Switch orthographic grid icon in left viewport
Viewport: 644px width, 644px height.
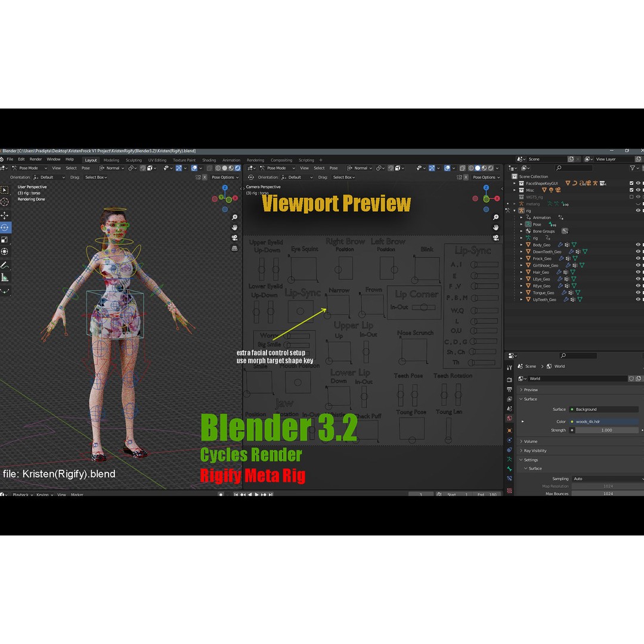tap(234, 248)
